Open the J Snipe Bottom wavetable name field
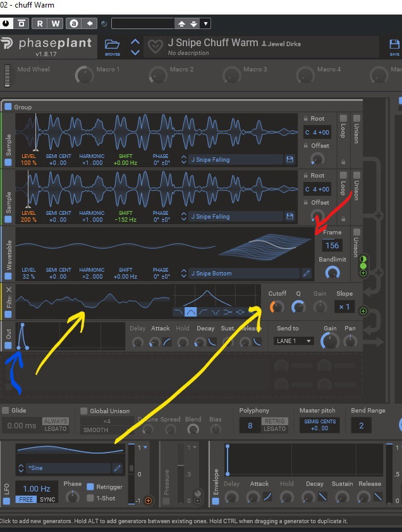Image resolution: width=402 pixels, height=532 pixels. coord(245,273)
